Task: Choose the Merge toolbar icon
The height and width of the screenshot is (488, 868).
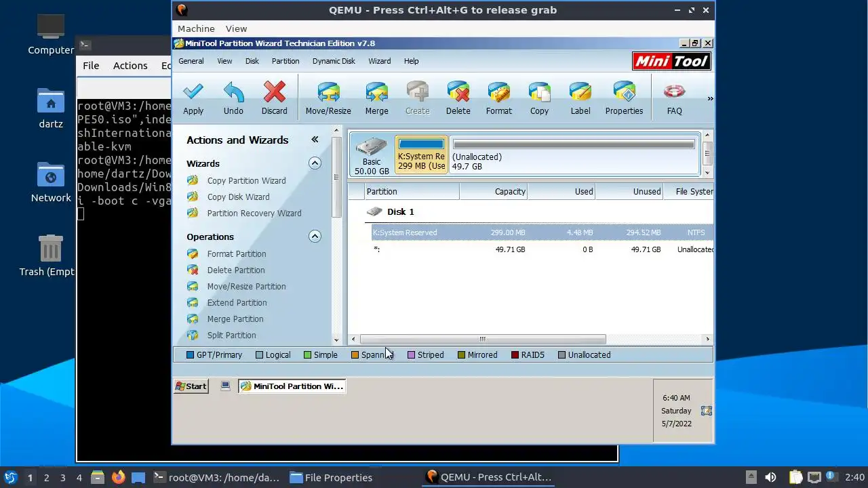Action: click(377, 98)
